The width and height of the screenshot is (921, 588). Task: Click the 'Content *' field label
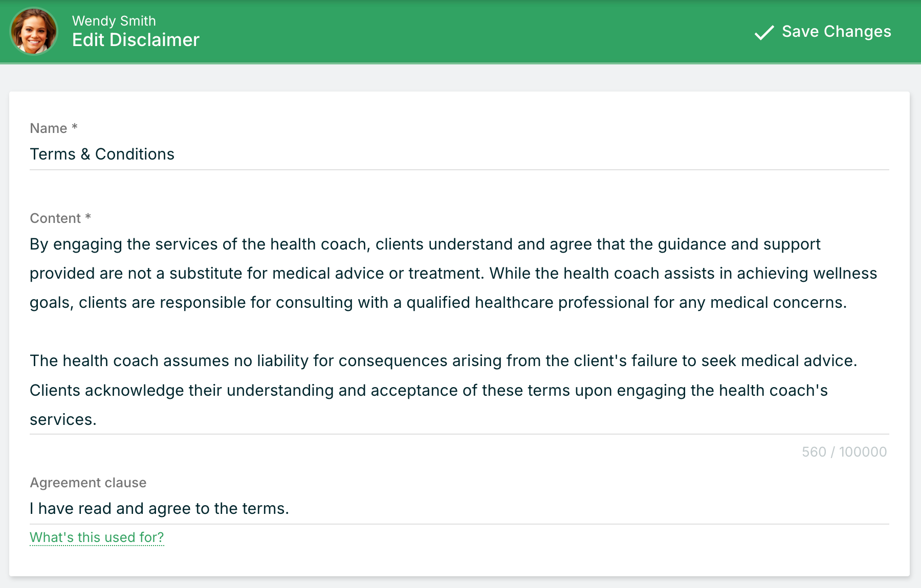point(60,218)
